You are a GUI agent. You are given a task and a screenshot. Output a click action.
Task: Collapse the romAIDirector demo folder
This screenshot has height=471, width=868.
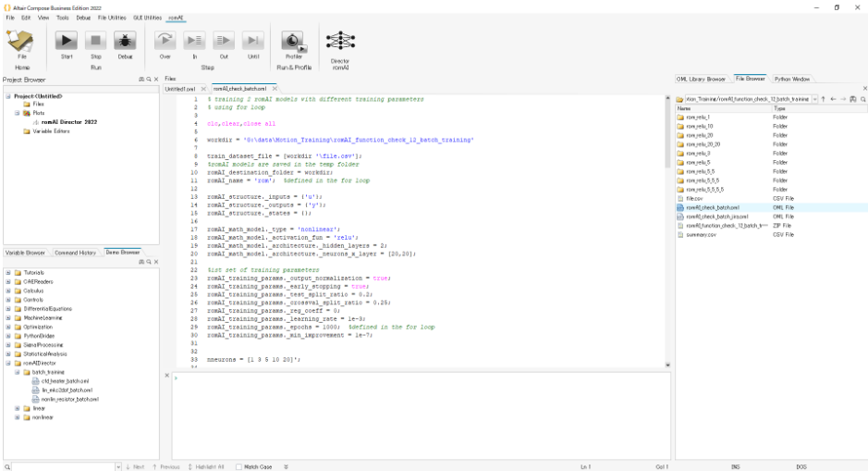(8, 363)
